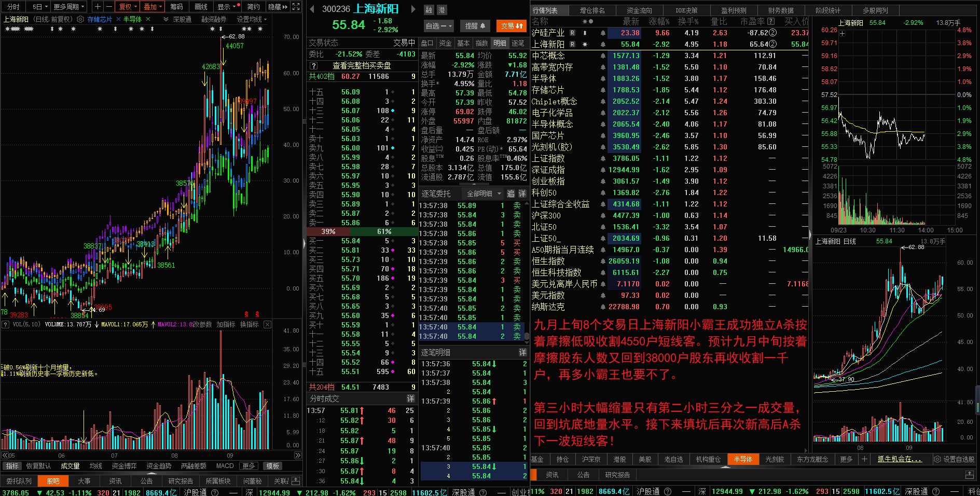This screenshot has width=980, height=496.
Task: Open help question mark beside 查看完整档买卖盘
Action: point(313,66)
